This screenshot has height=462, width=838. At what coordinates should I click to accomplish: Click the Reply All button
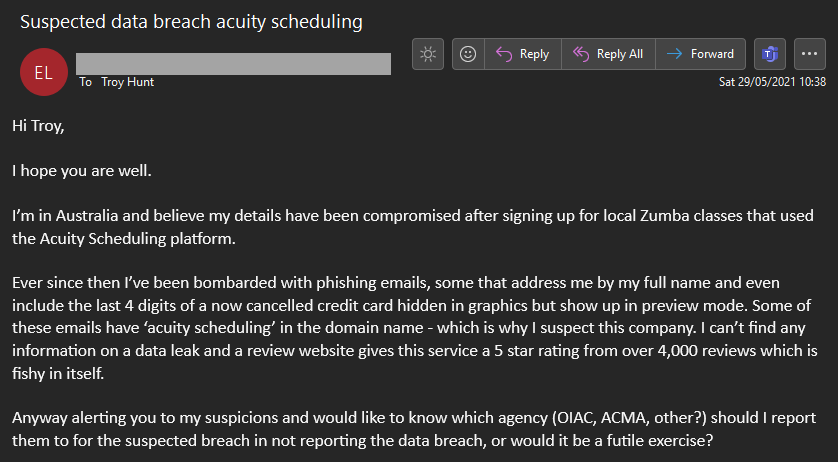608,54
